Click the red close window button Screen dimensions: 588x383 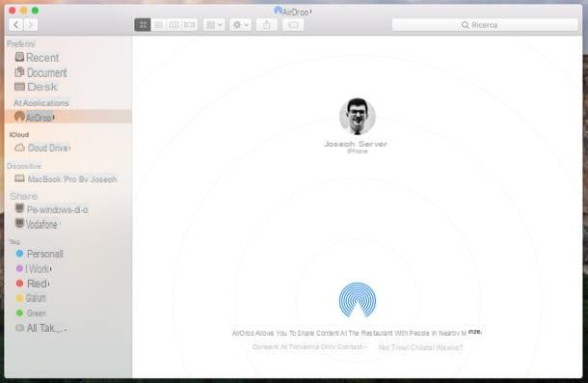13,11
